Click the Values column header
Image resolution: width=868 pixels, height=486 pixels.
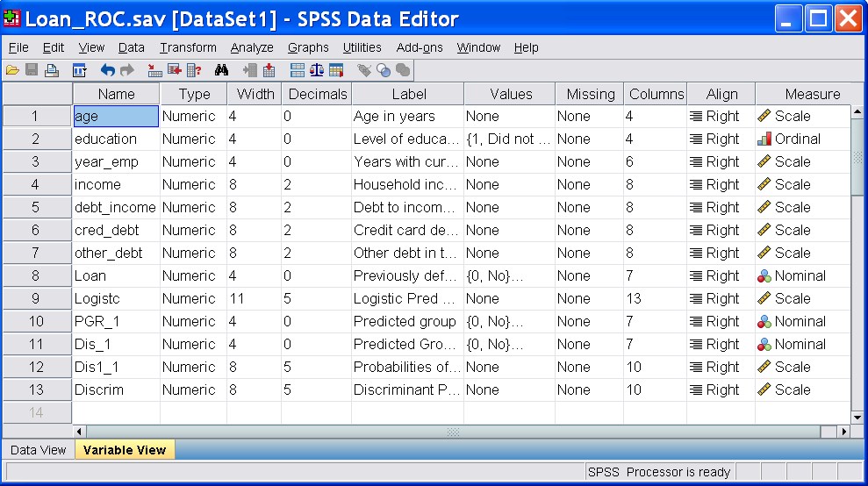511,94
